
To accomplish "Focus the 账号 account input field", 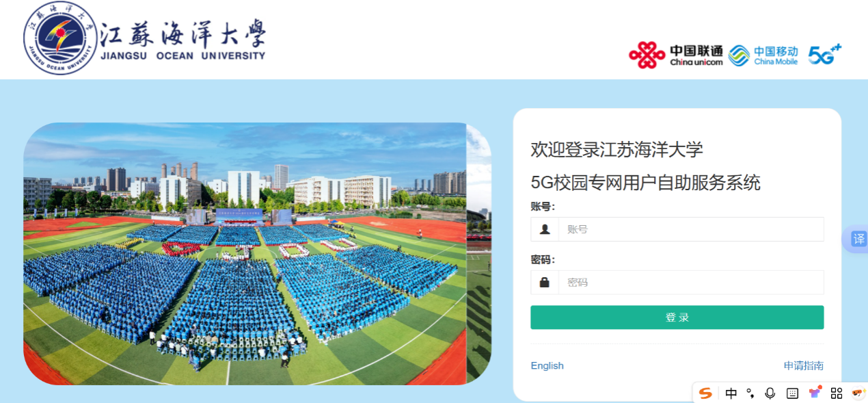I will pyautogui.click(x=691, y=229).
